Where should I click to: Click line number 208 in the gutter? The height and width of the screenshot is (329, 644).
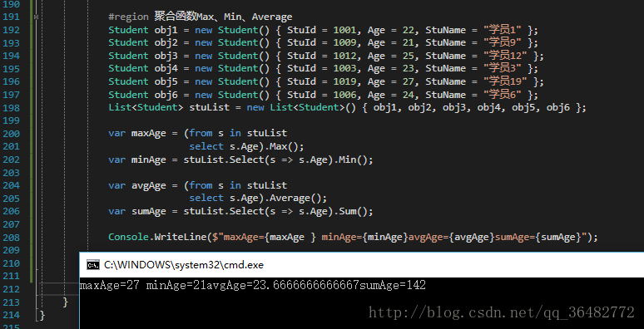click(x=11, y=238)
